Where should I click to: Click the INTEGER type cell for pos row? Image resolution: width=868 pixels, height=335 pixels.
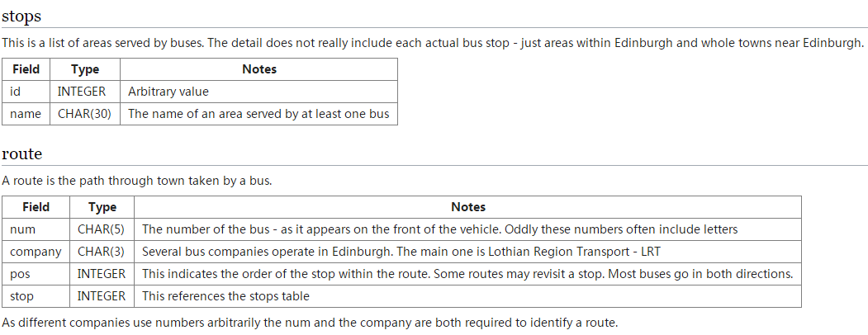(x=102, y=273)
